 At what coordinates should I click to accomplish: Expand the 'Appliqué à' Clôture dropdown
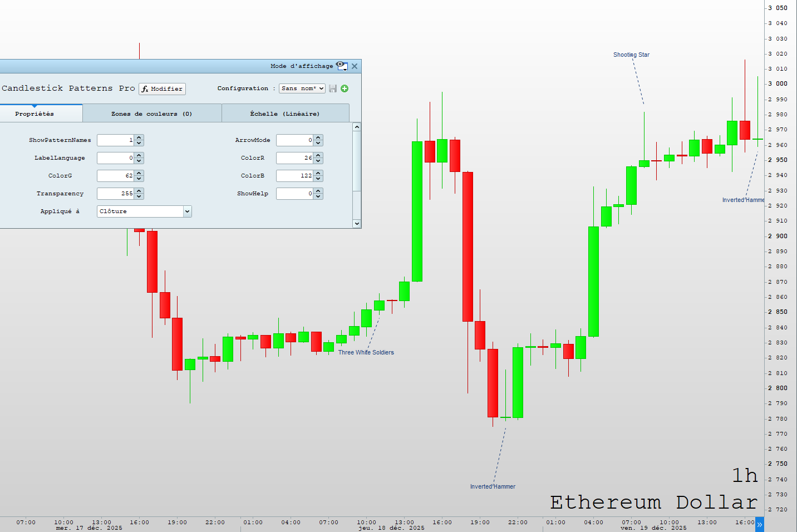[x=187, y=211]
